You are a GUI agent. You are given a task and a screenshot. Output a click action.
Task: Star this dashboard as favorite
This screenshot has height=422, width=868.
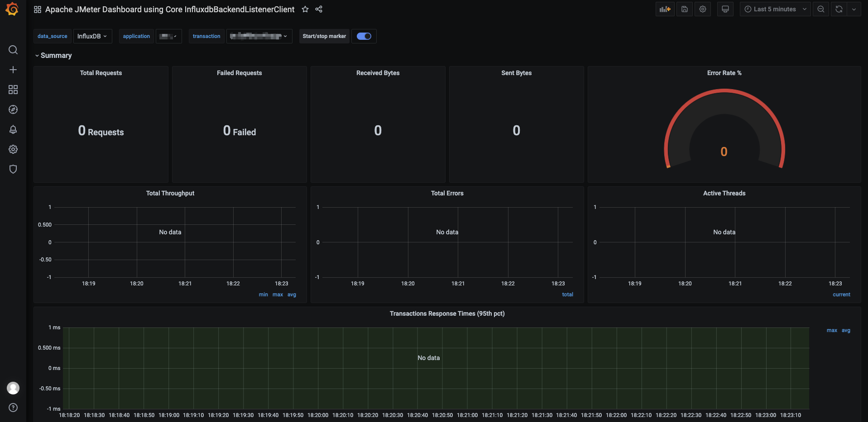pos(305,9)
